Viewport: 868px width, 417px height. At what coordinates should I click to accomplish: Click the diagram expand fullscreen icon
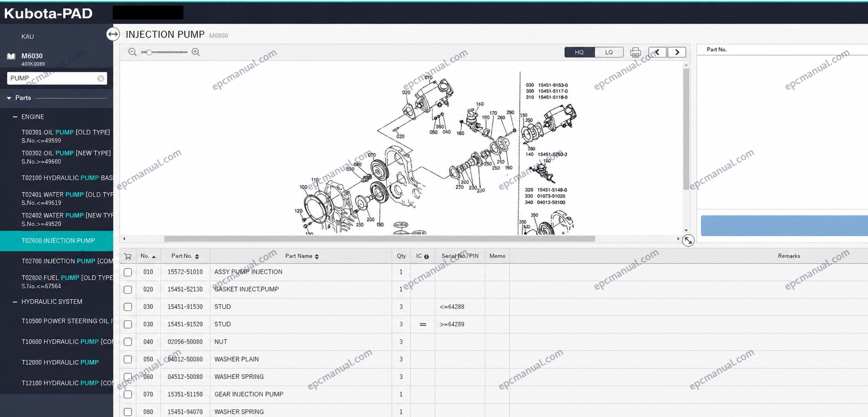tap(688, 240)
